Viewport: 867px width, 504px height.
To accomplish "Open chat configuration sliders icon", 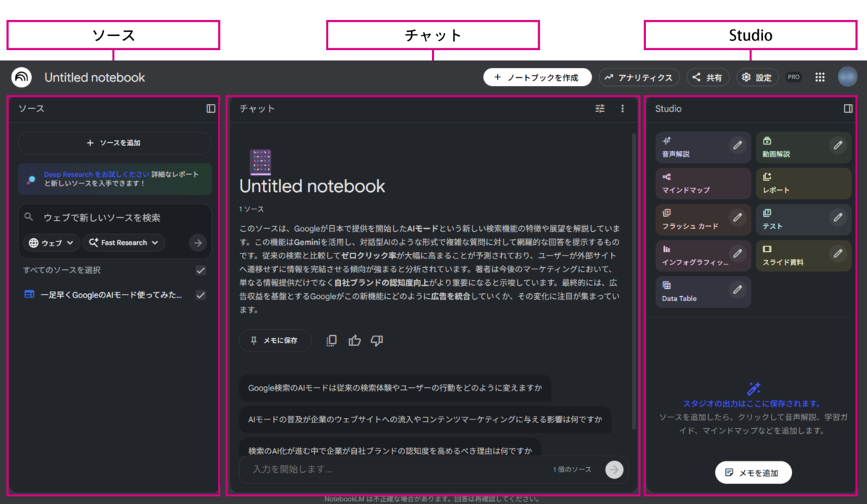I will coord(600,108).
